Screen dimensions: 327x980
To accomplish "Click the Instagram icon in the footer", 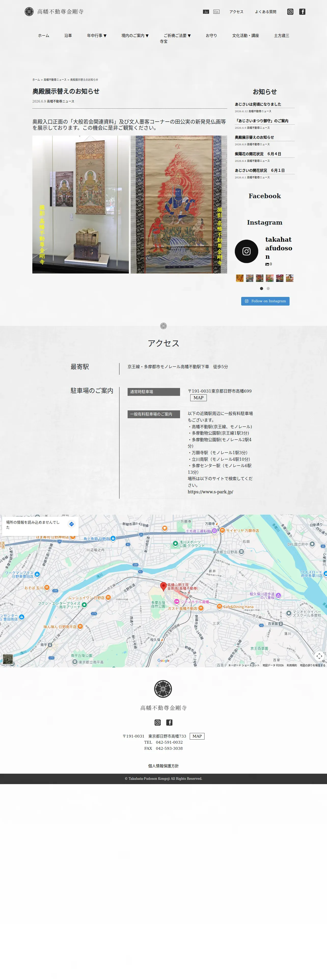I will [x=158, y=723].
